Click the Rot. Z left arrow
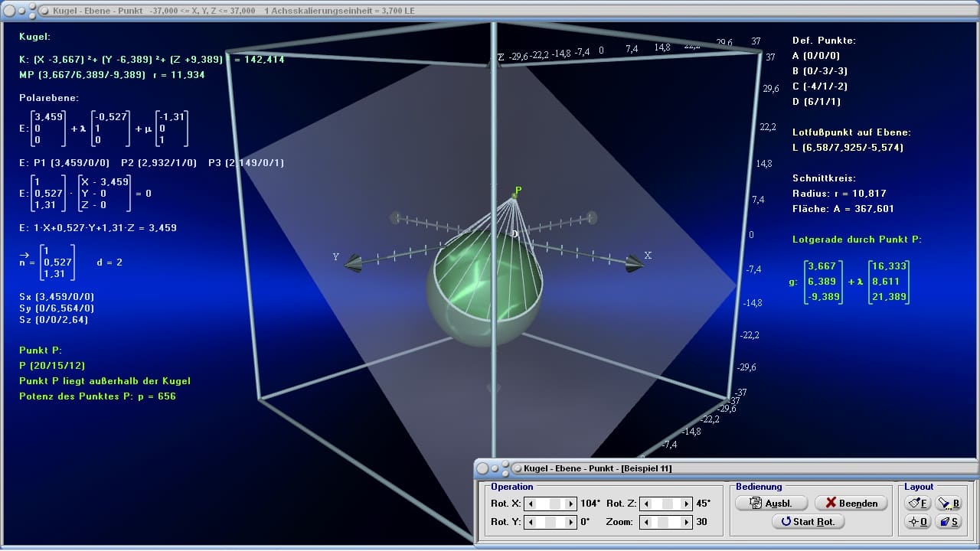The width and height of the screenshot is (980, 551). point(646,504)
